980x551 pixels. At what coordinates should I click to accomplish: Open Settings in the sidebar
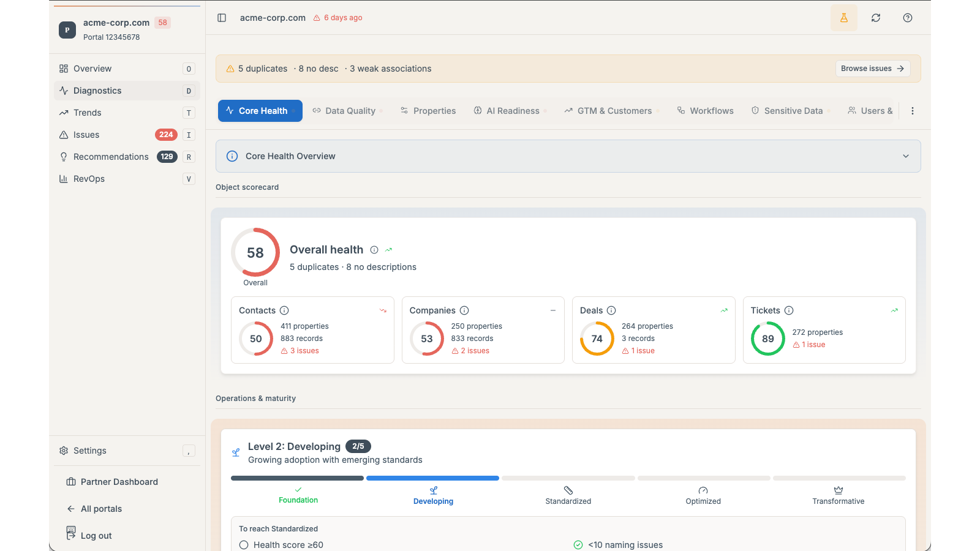[127, 451]
